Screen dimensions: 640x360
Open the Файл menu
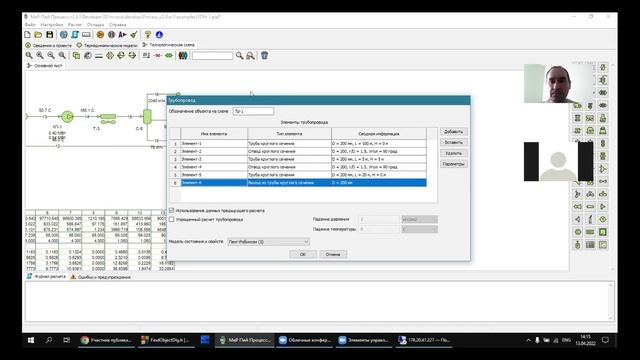pos(30,24)
